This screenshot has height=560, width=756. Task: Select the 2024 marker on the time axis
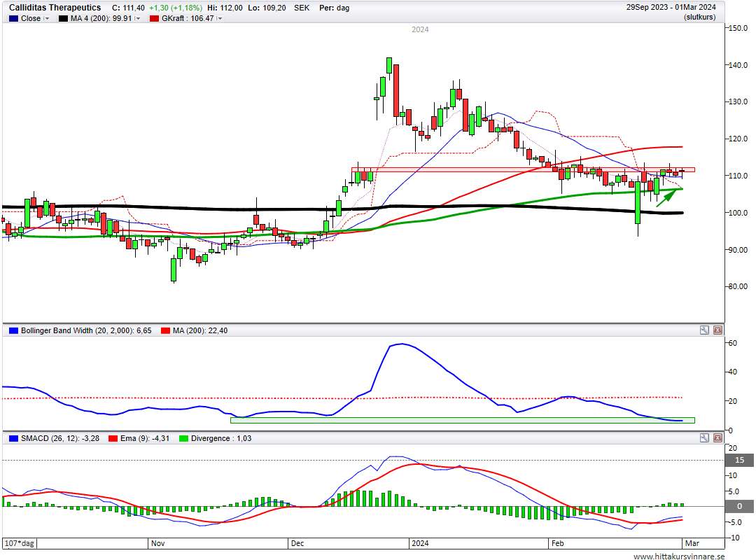(420, 543)
